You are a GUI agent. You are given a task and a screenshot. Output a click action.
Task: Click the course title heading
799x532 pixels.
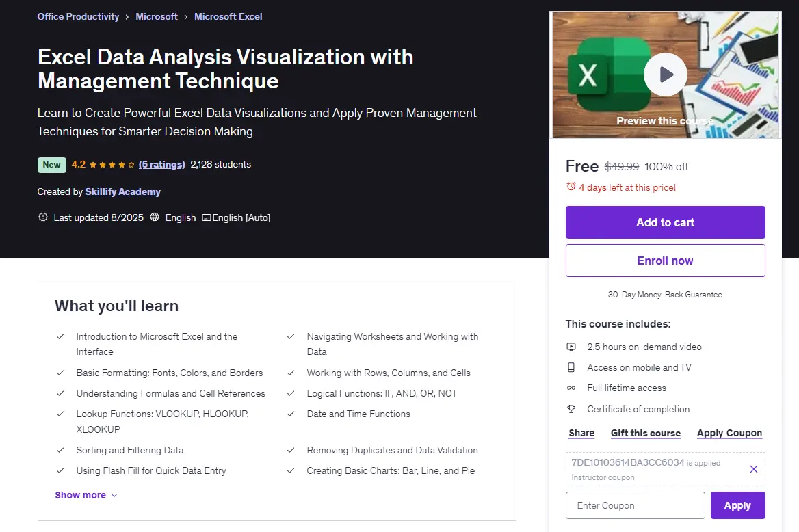point(225,68)
